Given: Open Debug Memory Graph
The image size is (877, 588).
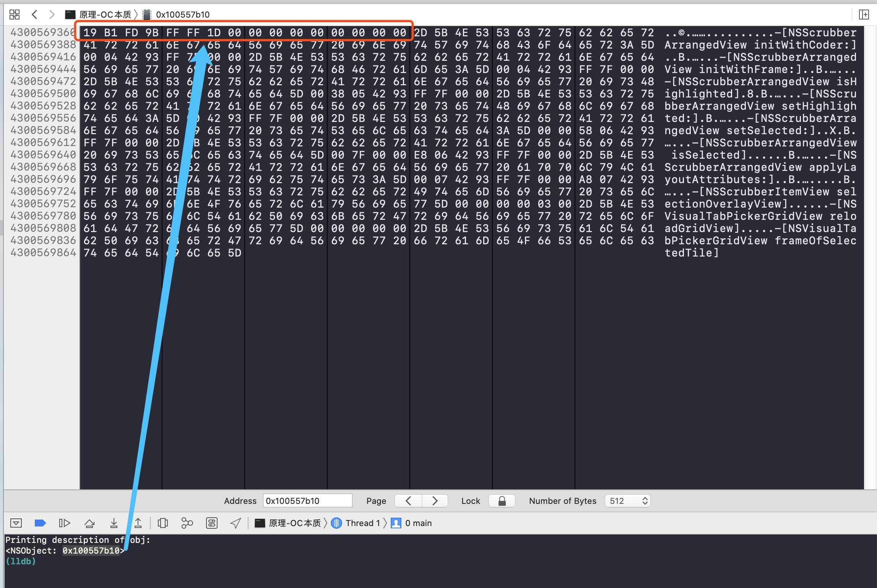Looking at the screenshot, I should (x=187, y=523).
